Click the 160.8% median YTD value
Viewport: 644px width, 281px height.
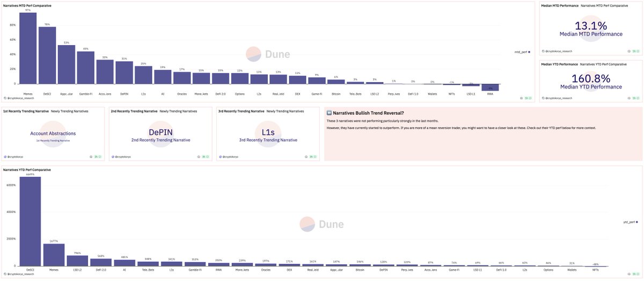pos(591,78)
